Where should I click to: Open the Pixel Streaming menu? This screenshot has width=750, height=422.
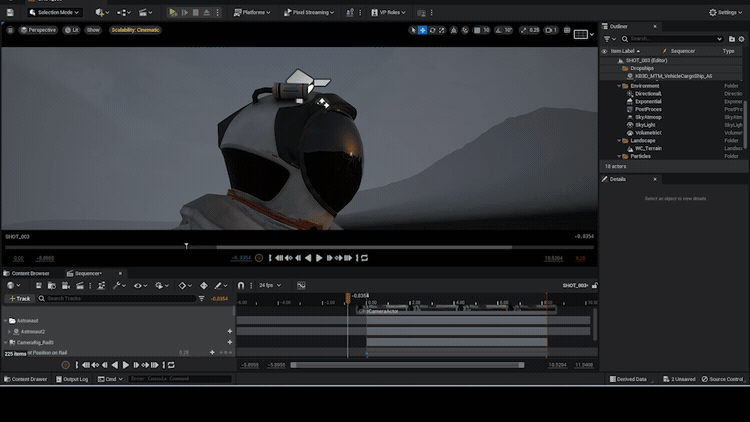click(309, 12)
